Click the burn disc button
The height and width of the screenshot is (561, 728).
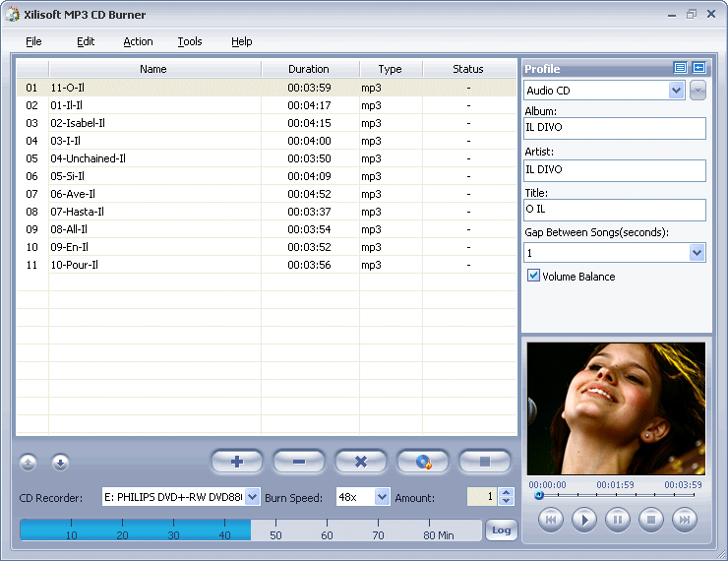423,462
